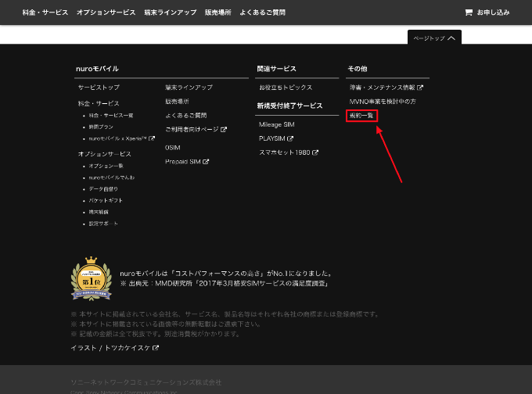Click external icon beside 障害・メンテナンス情報

click(x=420, y=88)
